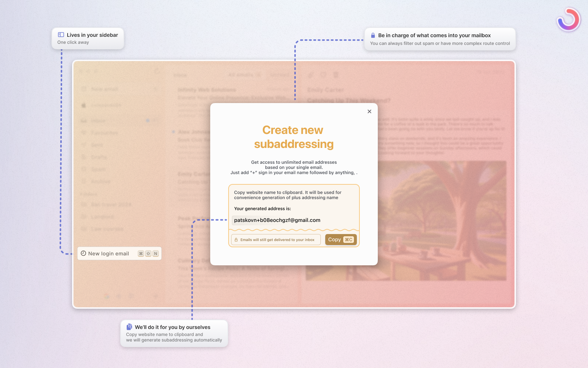Viewport: 588px width, 368px height.
Task: Click the lock icon beside the delivery notice
Action: click(x=236, y=240)
